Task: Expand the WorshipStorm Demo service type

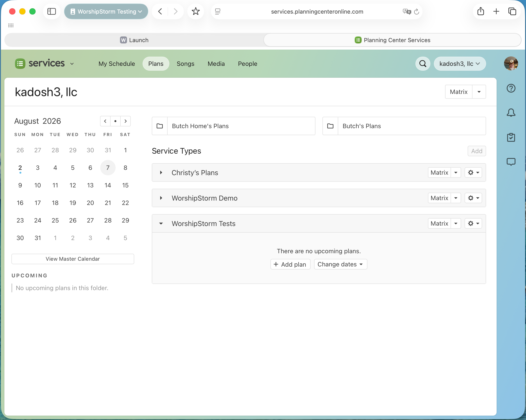Action: [161, 198]
